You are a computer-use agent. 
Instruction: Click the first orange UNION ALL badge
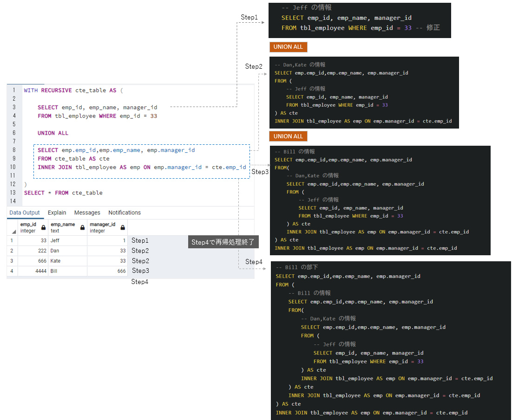pyautogui.click(x=288, y=47)
